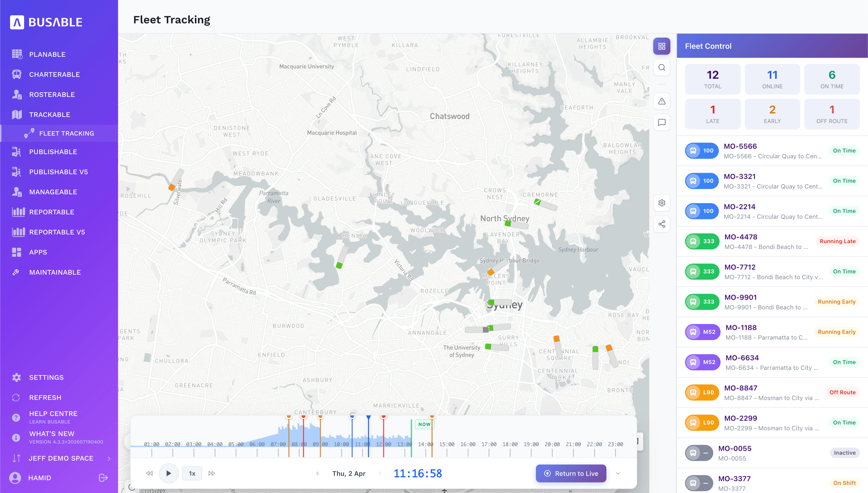Image resolution: width=868 pixels, height=493 pixels.
Task: Open the alerts warning triangle icon
Action: [x=661, y=101]
